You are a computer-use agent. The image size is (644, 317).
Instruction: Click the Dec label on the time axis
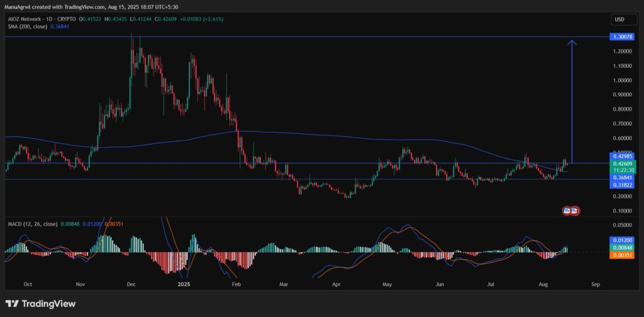pos(131,284)
